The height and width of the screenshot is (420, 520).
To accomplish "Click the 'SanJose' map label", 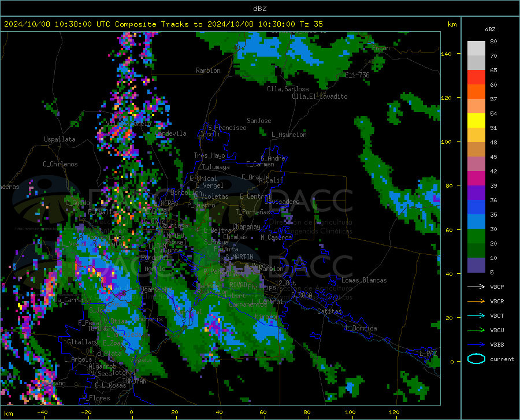I will 259,121.
